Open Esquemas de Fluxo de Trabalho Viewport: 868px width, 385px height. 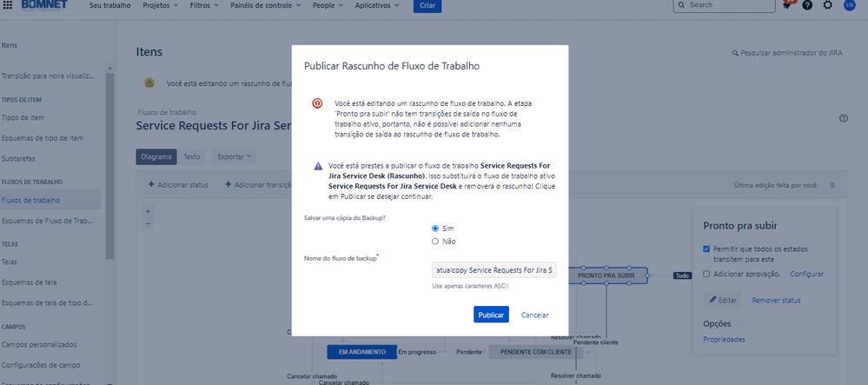47,221
